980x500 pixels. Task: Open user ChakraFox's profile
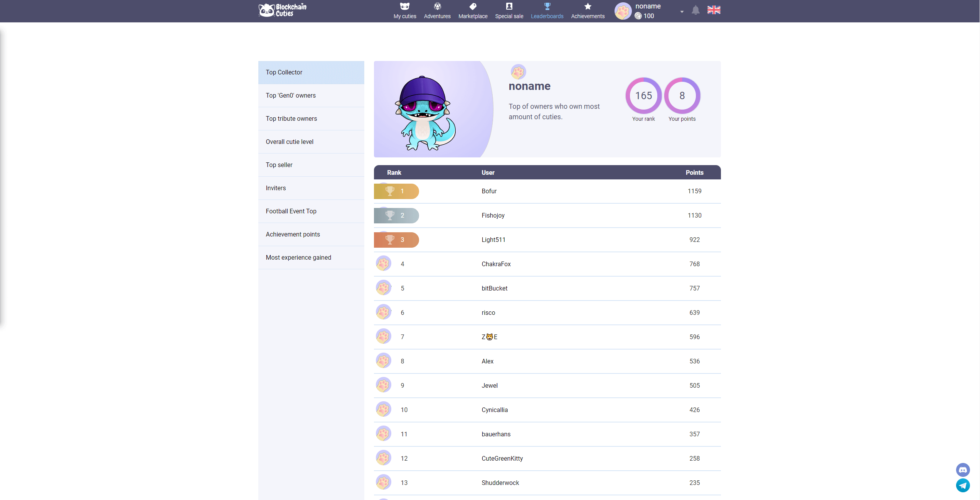(x=496, y=264)
